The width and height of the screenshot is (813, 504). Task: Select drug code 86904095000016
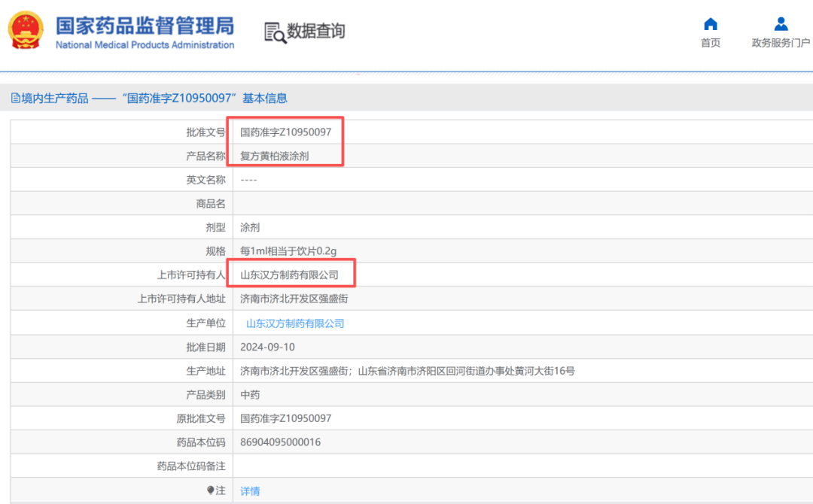click(x=281, y=442)
